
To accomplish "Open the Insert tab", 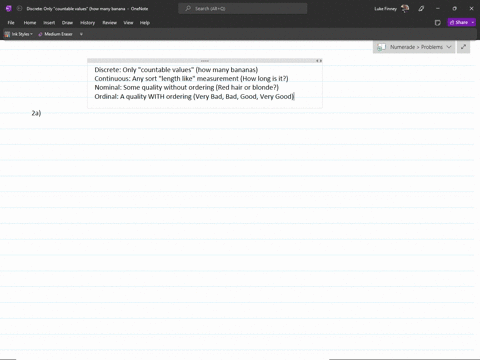I will pos(49,23).
